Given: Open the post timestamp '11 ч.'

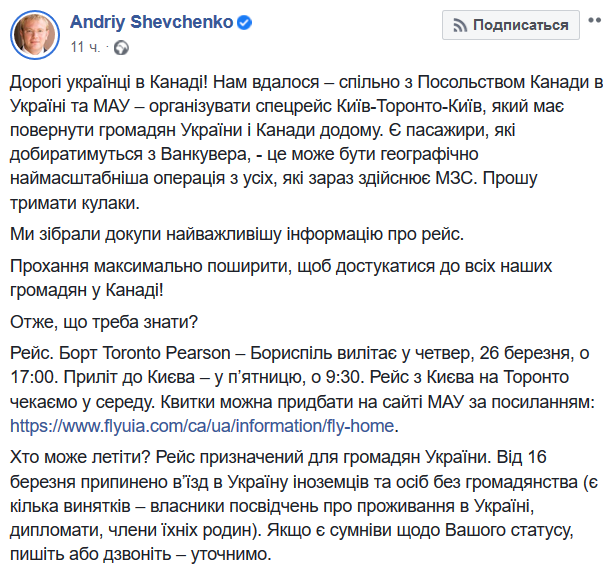Looking at the screenshot, I should (x=85, y=47).
